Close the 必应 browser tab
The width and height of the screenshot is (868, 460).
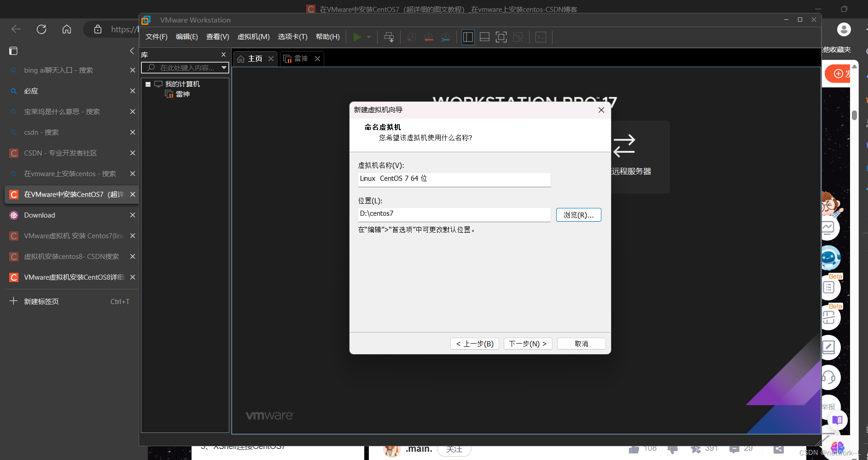[133, 91]
